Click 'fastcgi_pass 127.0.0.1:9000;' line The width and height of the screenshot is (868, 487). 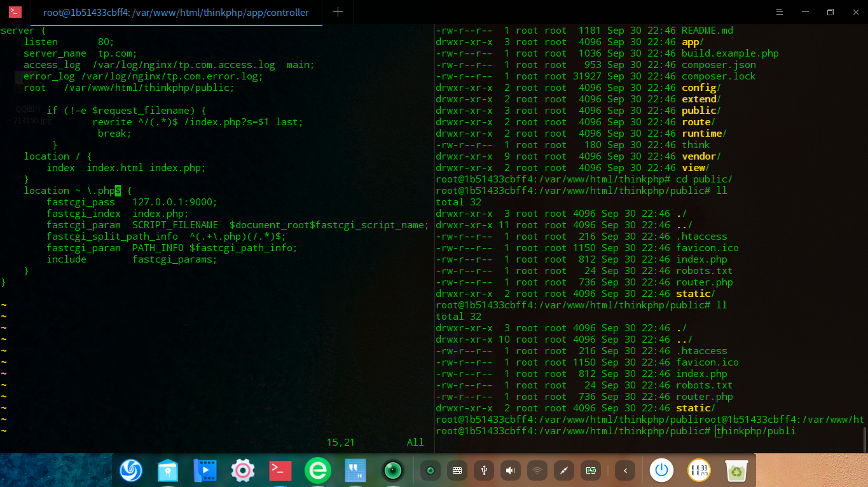coord(132,202)
